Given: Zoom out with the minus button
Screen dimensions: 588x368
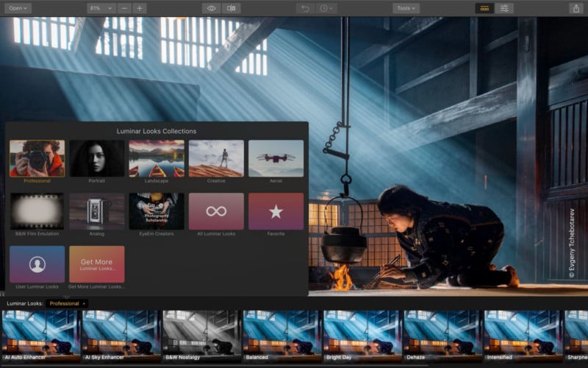Looking at the screenshot, I should 124,8.
